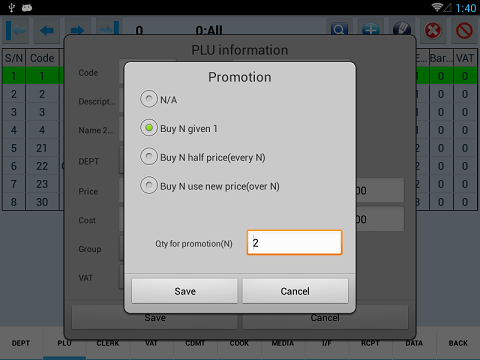The width and height of the screenshot is (480, 360).
Task: Open the PLU tab
Action: pyautogui.click(x=64, y=343)
